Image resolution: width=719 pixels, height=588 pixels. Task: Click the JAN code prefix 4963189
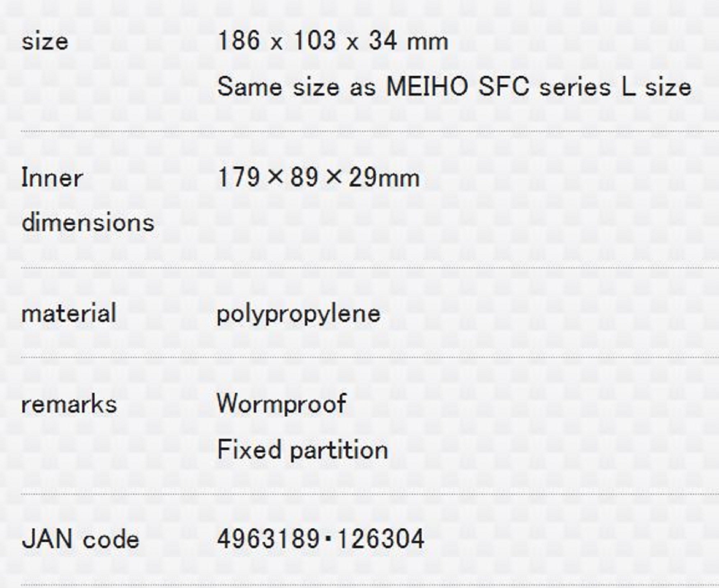268,539
